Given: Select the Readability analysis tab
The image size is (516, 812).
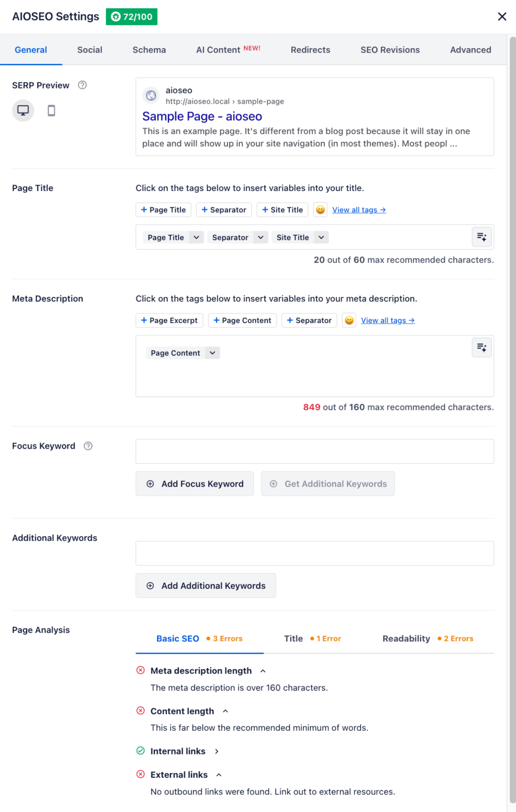Looking at the screenshot, I should click(x=428, y=639).
